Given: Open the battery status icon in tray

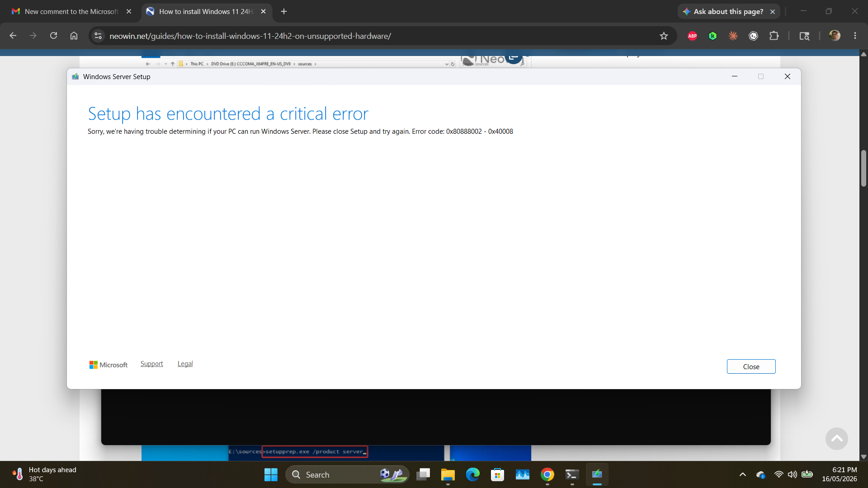Looking at the screenshot, I should [x=807, y=474].
